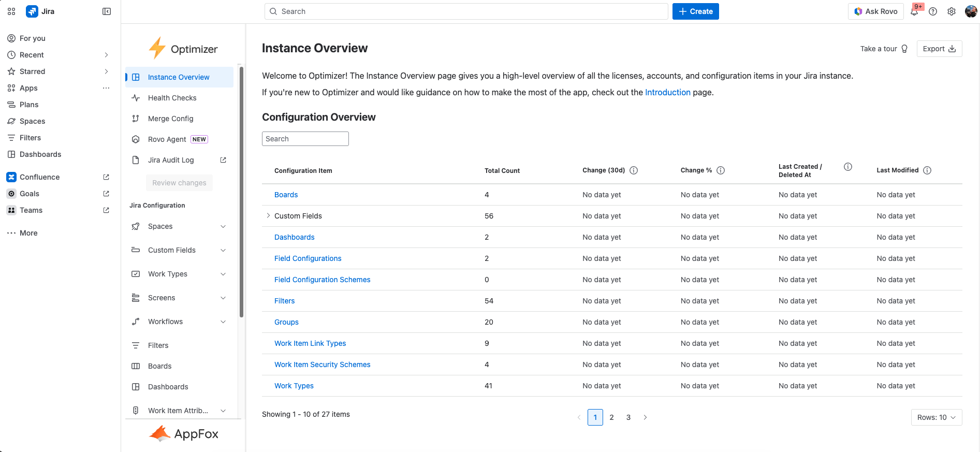Collapse the sidebar using the panel icon
980x452 pixels.
click(x=107, y=11)
